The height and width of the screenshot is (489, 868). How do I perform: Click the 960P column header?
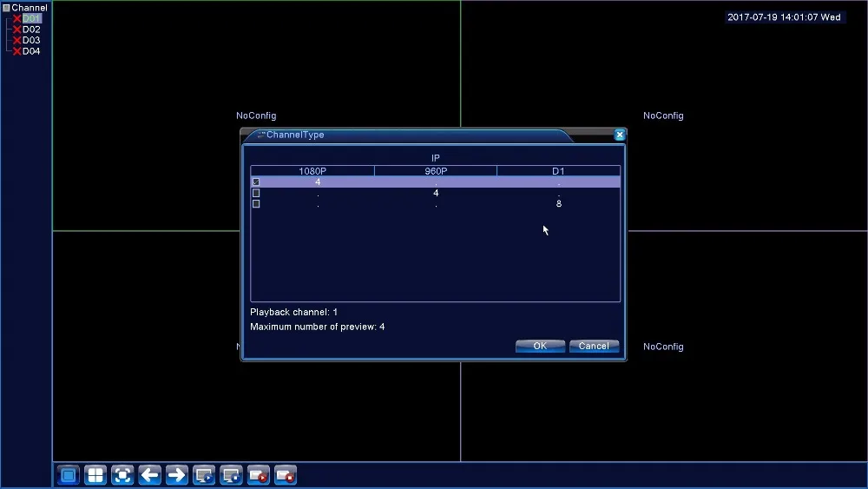coord(436,171)
